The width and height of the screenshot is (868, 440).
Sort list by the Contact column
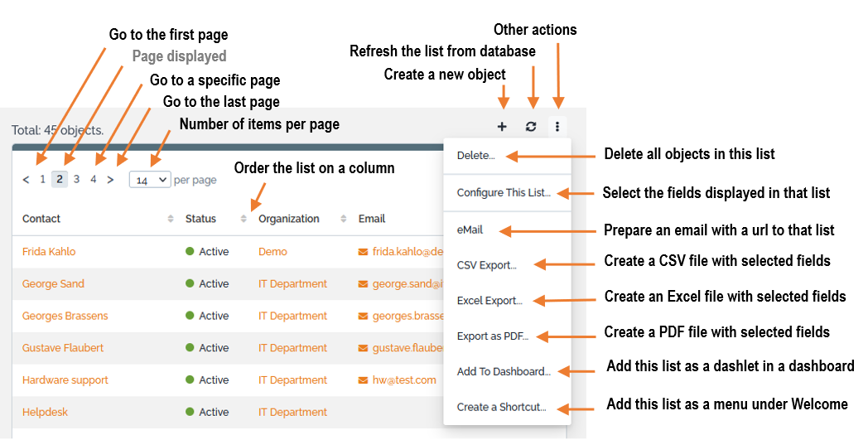click(x=171, y=219)
